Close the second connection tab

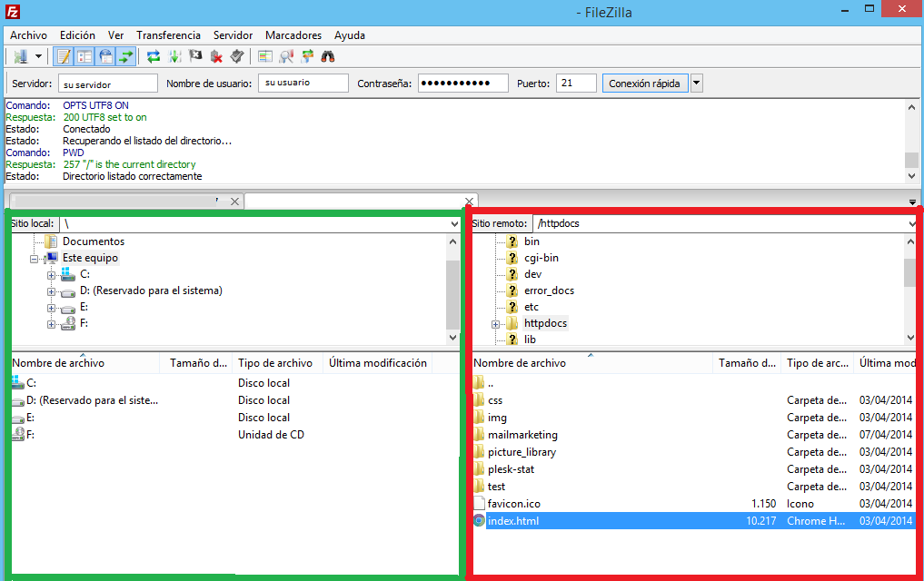click(469, 202)
